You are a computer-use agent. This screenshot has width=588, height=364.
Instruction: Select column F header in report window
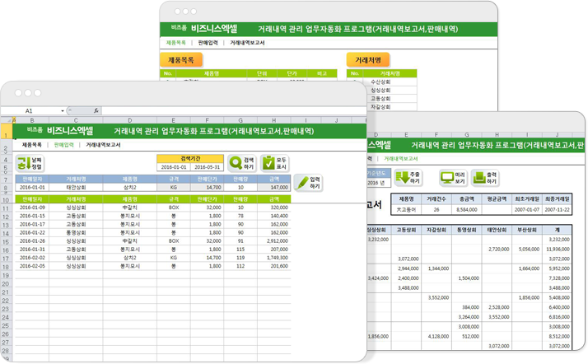(x=436, y=134)
